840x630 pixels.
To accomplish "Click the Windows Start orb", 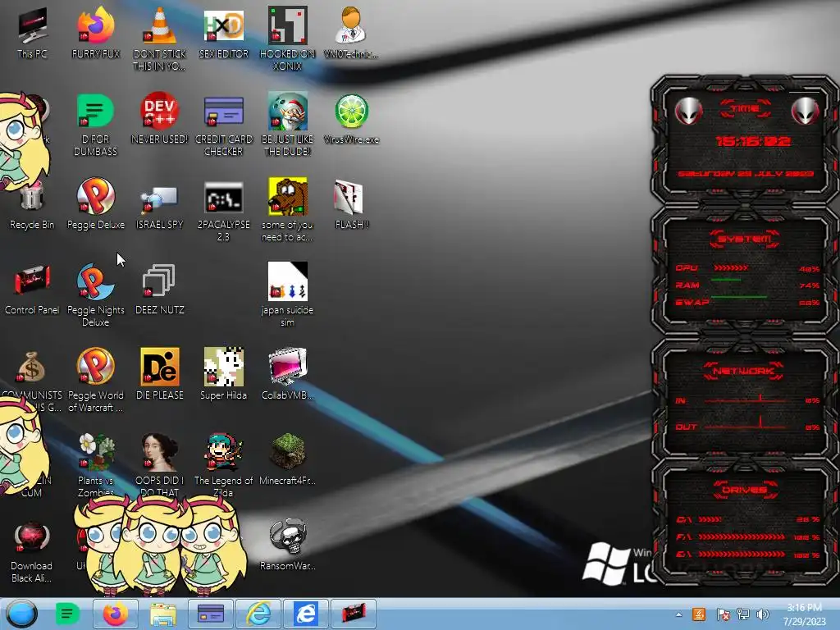I will click(x=21, y=614).
